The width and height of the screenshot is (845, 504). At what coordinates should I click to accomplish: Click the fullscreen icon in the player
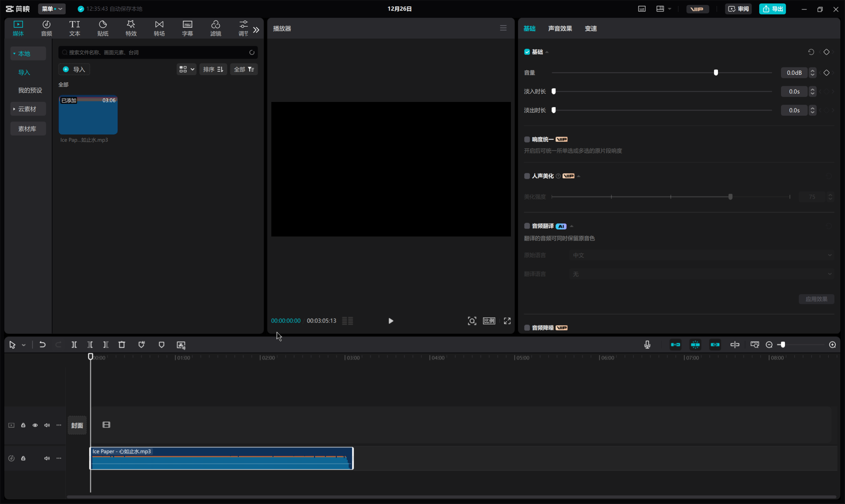point(507,321)
